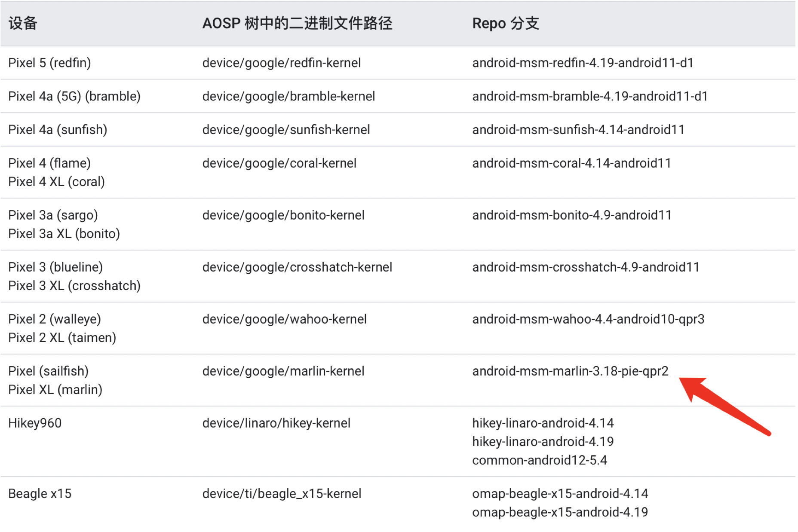Select 'common-android12-5.4' branch text
The image size is (798, 532).
(x=540, y=461)
